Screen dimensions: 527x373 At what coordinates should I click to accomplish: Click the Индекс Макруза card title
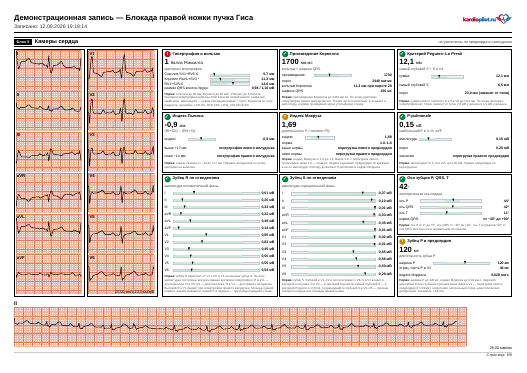tap(306, 116)
